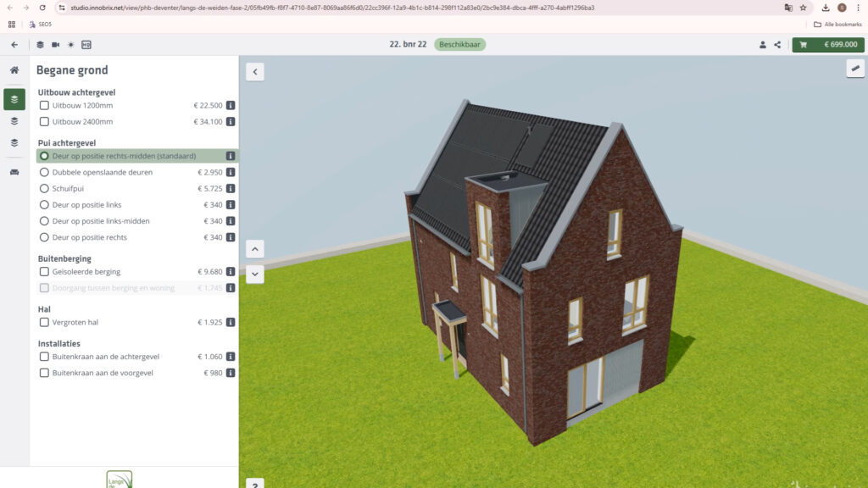868x488 pixels.
Task: Open the layers dropdown in top toolbar
Action: 39,45
